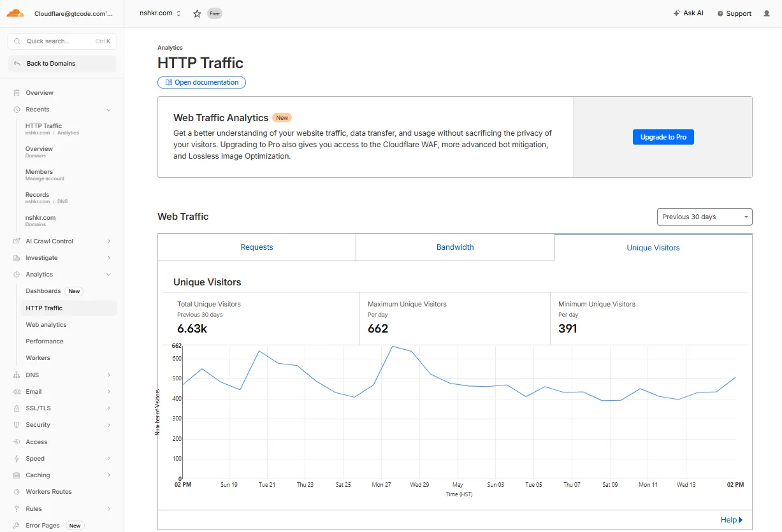
Task: Collapse the Recents section chevron
Action: (109, 110)
